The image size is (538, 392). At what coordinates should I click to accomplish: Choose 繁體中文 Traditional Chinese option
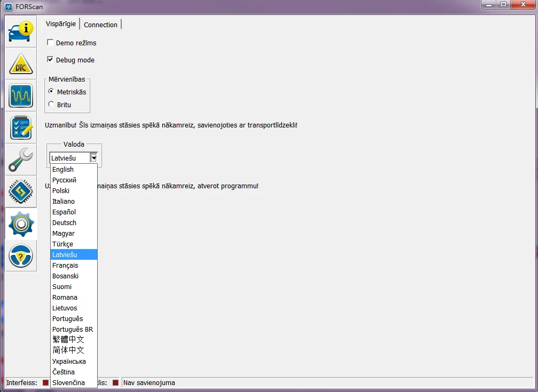74,340
